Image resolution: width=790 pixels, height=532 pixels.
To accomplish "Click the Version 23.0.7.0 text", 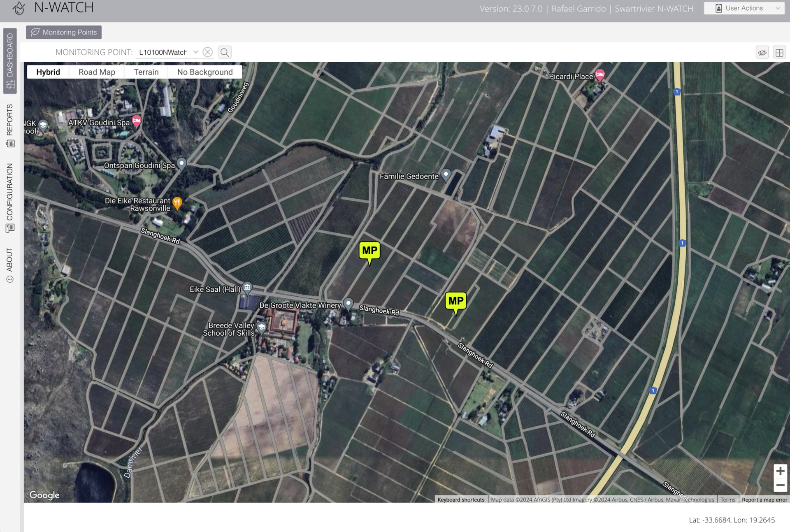I will (511, 9).
